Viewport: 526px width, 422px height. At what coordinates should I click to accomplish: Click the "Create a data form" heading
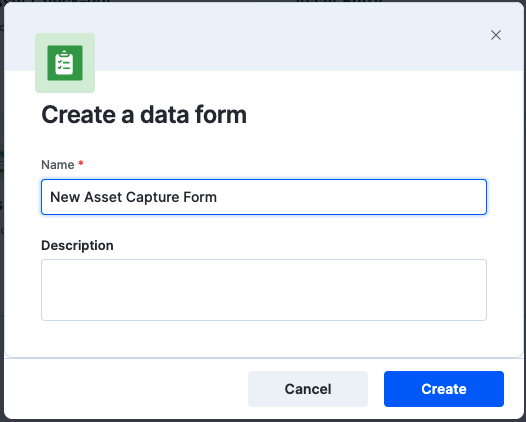point(144,115)
